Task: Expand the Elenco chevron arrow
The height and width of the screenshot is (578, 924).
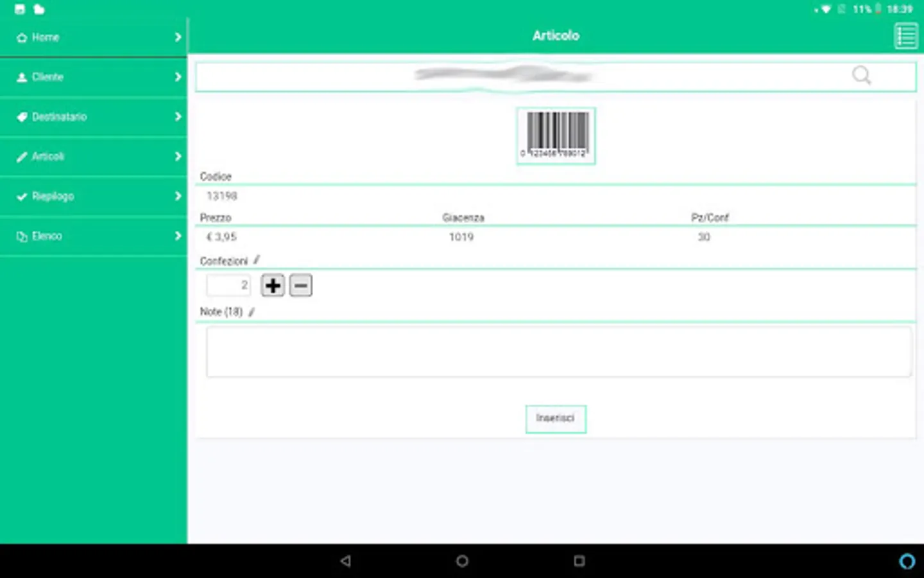Action: pyautogui.click(x=178, y=236)
